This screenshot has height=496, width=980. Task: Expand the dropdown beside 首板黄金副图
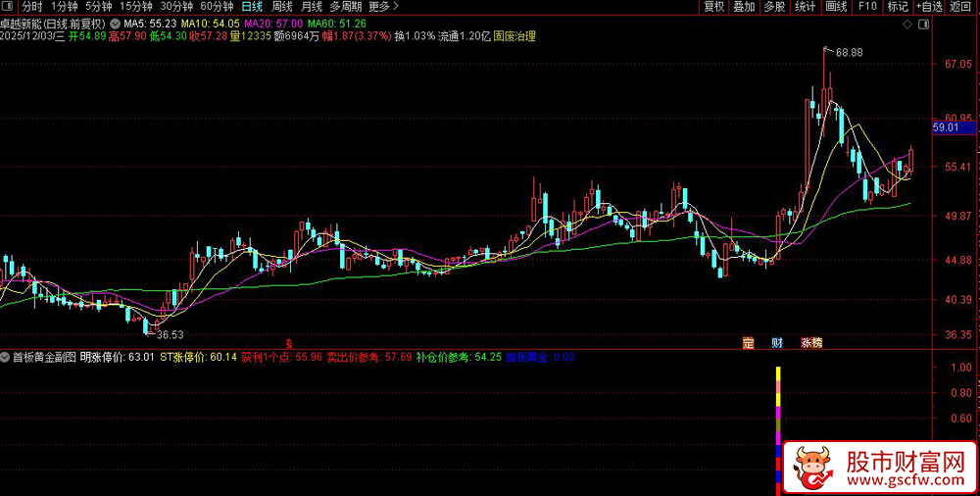click(x=6, y=358)
